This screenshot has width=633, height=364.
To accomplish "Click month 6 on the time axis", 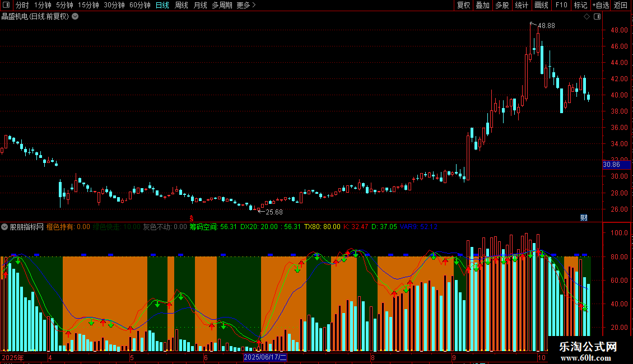I will click(x=206, y=357).
